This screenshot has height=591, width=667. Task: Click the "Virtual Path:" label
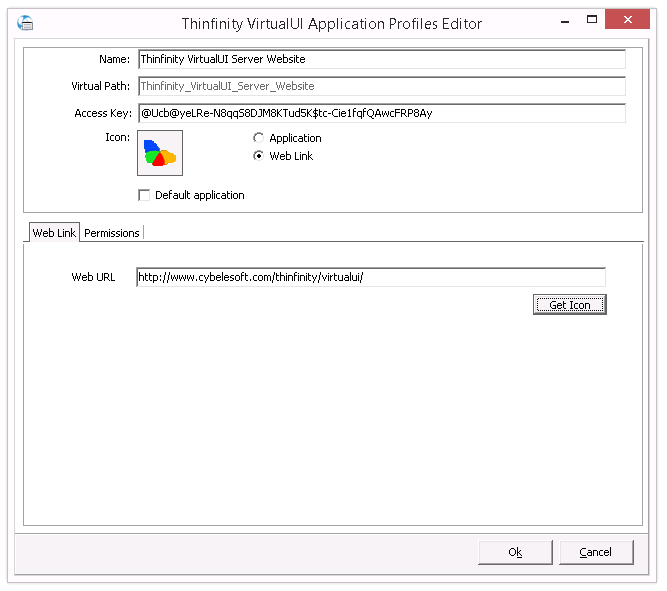click(x=100, y=86)
